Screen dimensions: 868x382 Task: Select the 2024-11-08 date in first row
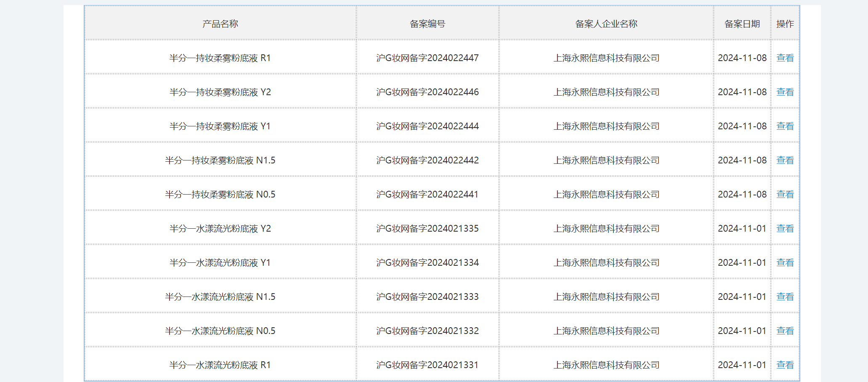(x=742, y=58)
